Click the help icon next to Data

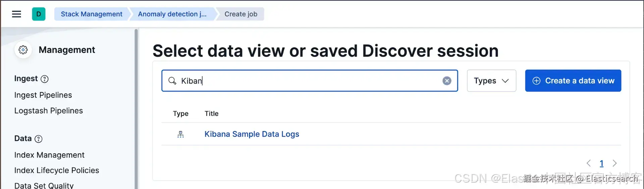coord(39,139)
